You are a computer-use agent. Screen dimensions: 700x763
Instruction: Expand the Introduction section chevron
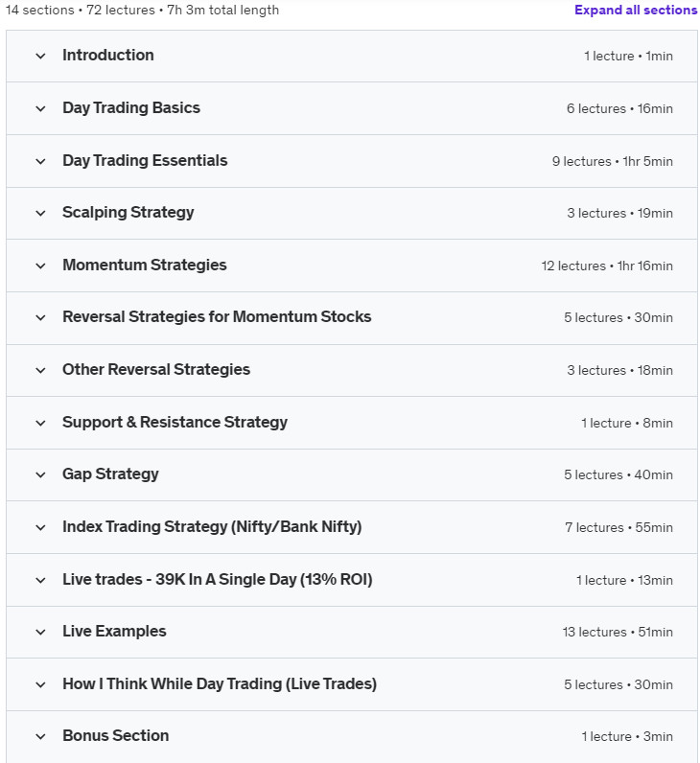point(41,56)
